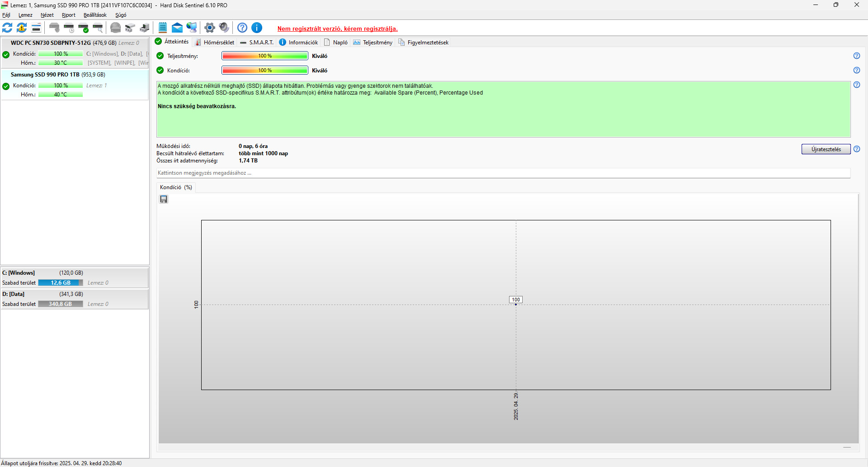Screen dimensions: 868x467
Task: Click the refresh icon with warning triangle
Action: pos(22,28)
